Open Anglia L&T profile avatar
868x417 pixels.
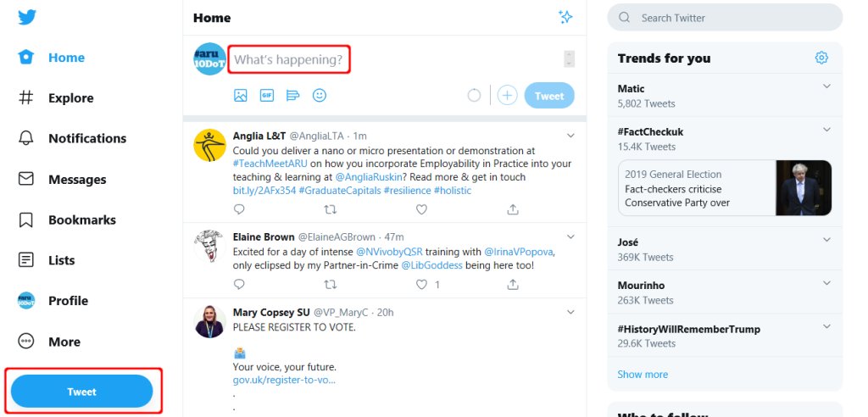coord(210,145)
